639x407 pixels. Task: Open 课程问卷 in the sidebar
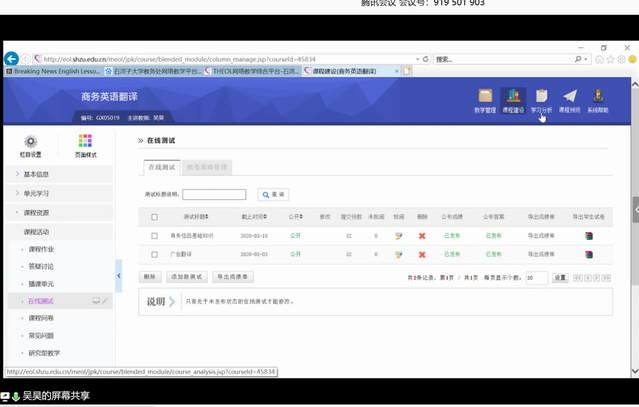tap(41, 318)
